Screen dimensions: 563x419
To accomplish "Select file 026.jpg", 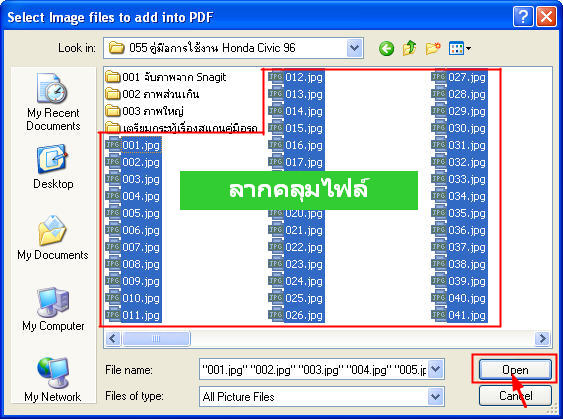I will (x=296, y=315).
